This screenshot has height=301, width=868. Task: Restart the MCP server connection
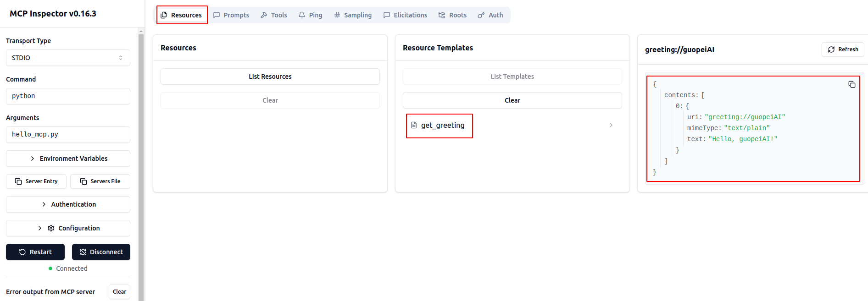click(35, 252)
